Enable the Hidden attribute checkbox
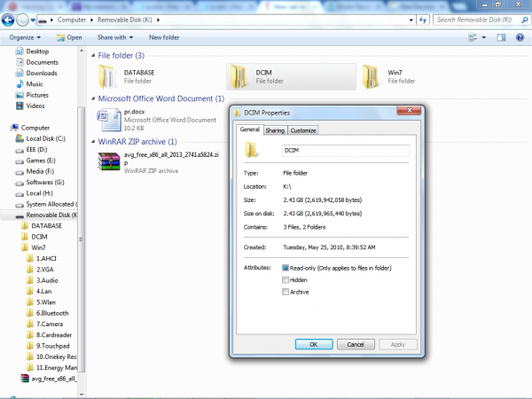The height and width of the screenshot is (399, 532). pyautogui.click(x=286, y=280)
